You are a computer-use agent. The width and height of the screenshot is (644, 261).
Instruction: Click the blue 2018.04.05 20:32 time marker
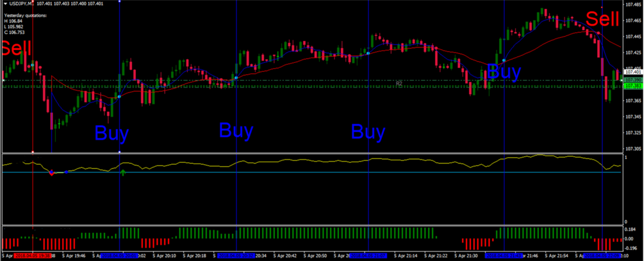236,255
